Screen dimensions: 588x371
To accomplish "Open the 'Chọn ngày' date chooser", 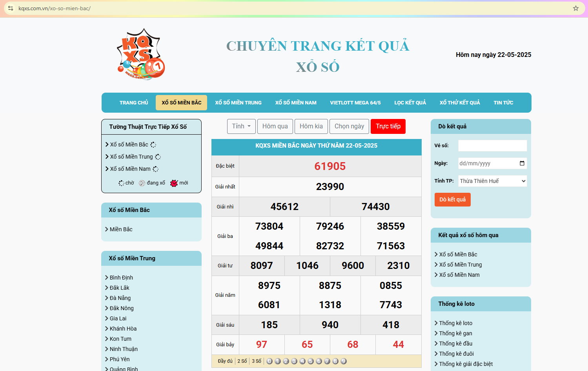I will tap(349, 126).
